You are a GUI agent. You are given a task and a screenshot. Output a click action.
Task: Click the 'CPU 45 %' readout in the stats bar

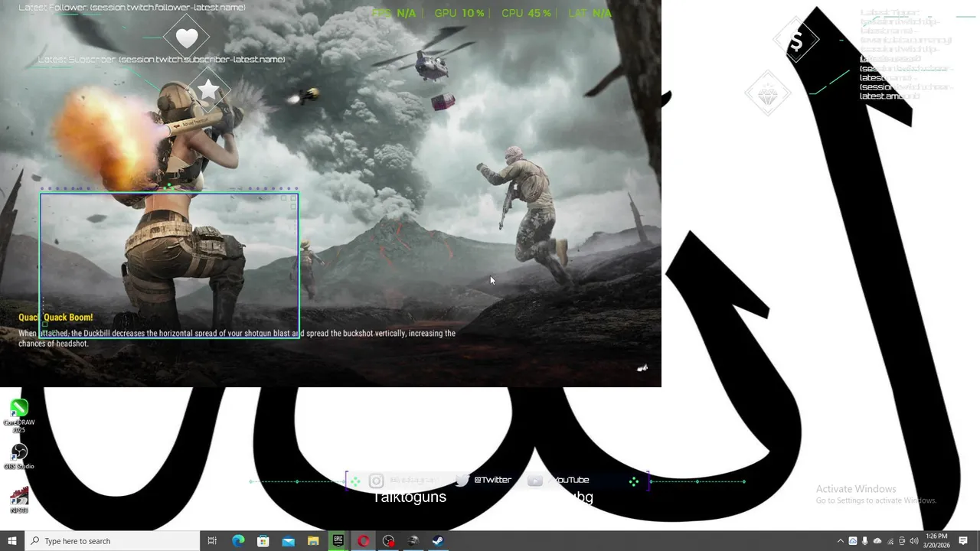click(526, 13)
